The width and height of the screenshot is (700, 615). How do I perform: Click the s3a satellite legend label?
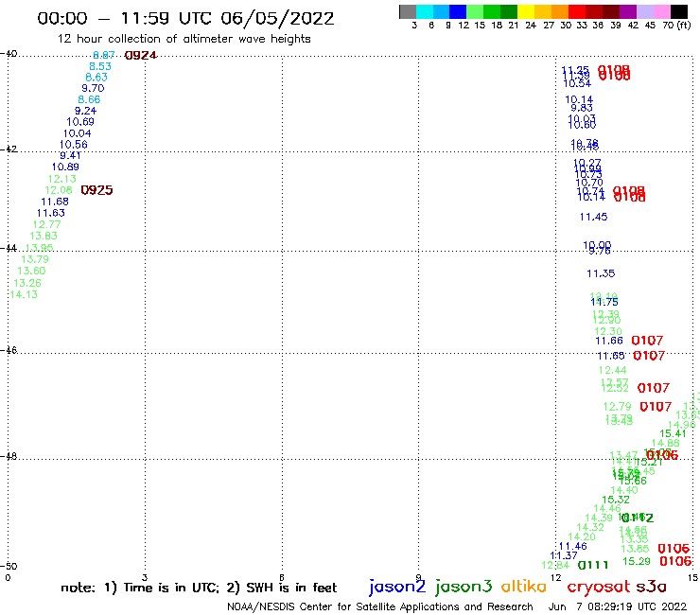point(651,588)
